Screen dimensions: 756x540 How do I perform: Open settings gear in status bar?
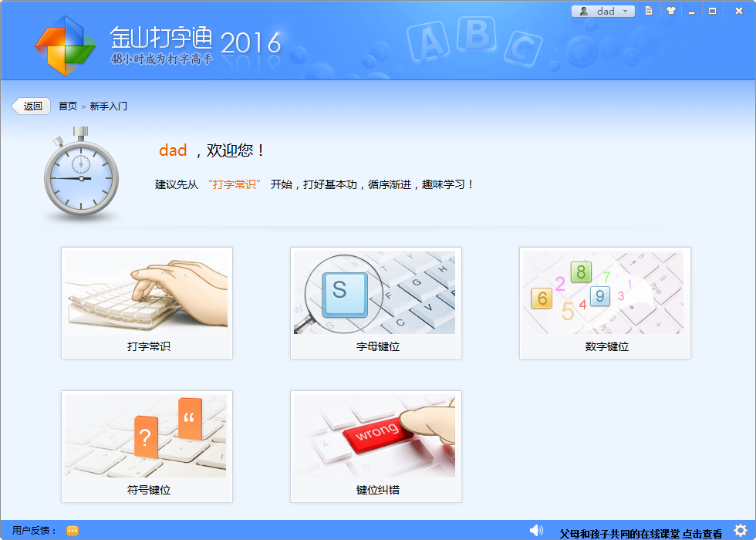(x=740, y=530)
